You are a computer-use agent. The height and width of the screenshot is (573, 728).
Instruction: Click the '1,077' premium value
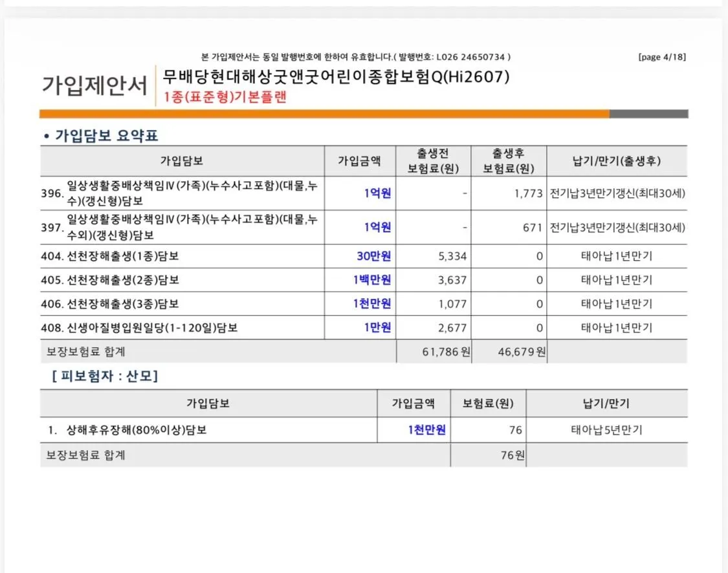click(x=452, y=304)
